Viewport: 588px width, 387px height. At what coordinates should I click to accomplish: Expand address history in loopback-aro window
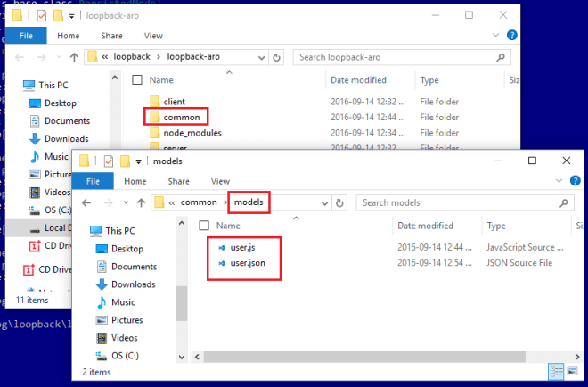pyautogui.click(x=262, y=57)
